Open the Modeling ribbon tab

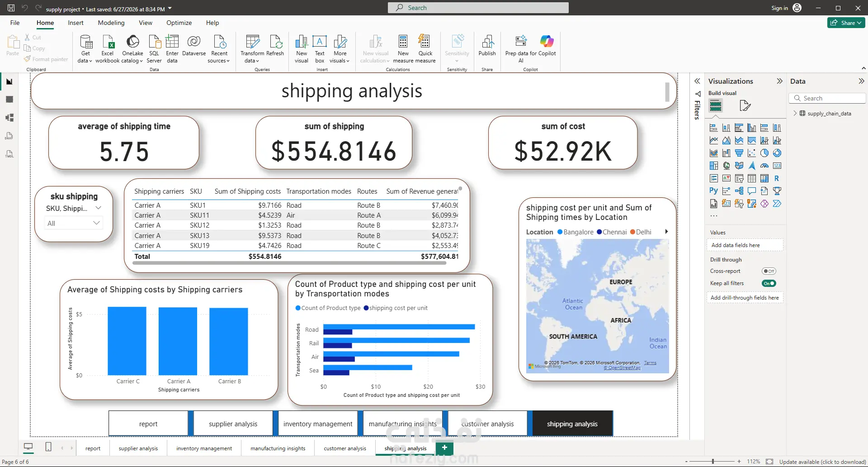(111, 23)
